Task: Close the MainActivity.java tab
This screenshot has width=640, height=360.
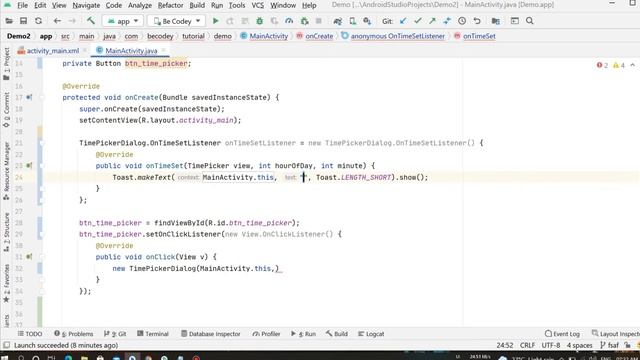Action: pyautogui.click(x=163, y=51)
